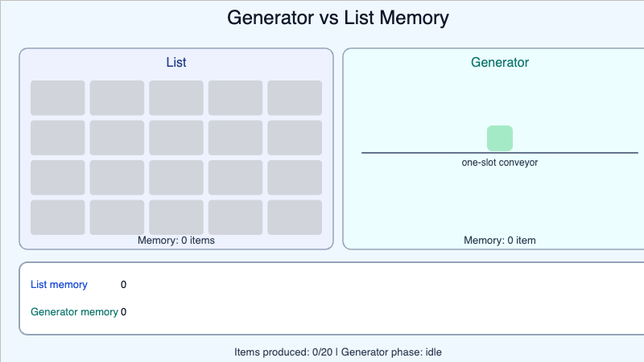Click the middle slot in List top row
Screen dimensions: 644x362
point(176,97)
